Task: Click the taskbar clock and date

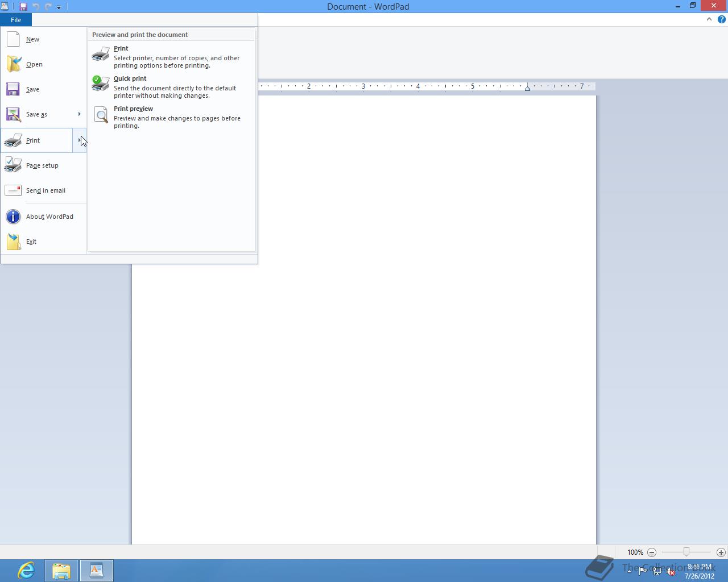Action: (x=700, y=571)
